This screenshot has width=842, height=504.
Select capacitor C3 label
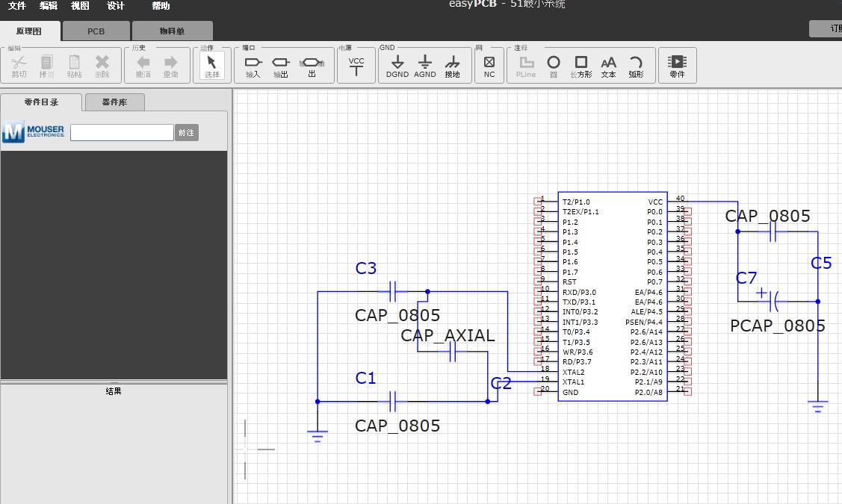tap(365, 268)
